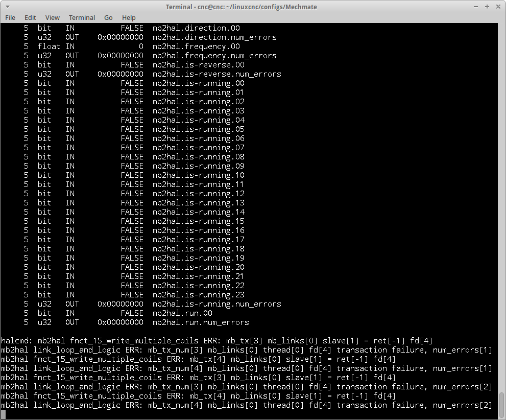Screen dimensions: 506x420
Task: Click the mb2hal.is-running.21 pin name
Action: 199,276
